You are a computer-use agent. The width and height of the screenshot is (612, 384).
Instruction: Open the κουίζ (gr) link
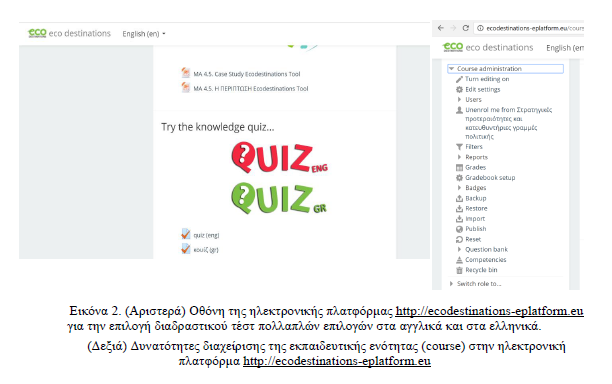click(206, 250)
